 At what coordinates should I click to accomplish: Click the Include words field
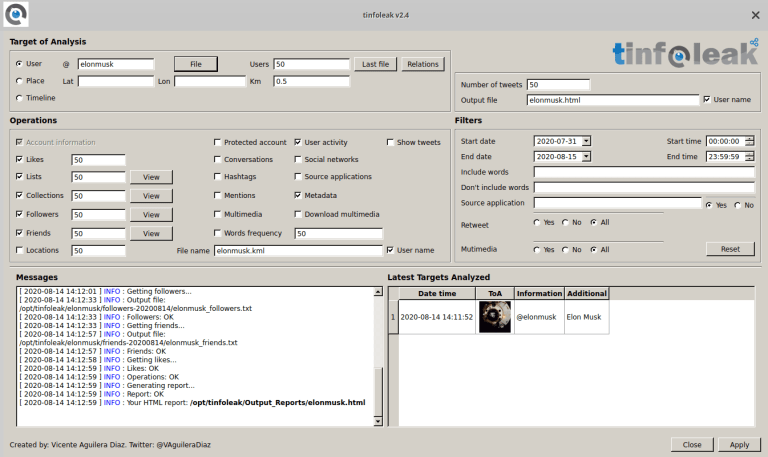(x=644, y=172)
